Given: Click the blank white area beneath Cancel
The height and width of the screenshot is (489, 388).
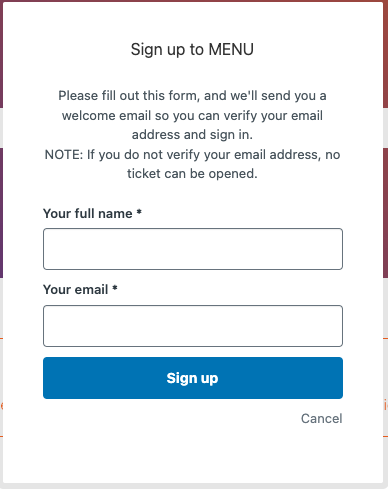Looking at the screenshot, I should click(x=193, y=455).
